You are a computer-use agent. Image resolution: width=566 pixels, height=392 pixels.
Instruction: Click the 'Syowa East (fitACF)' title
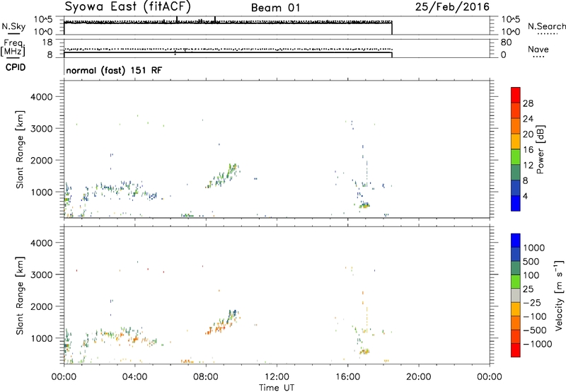point(128,6)
